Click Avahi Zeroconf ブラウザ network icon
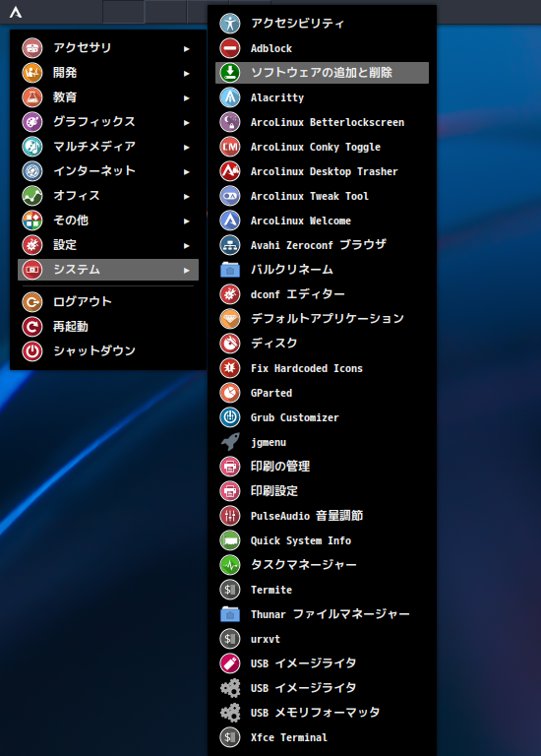Image resolution: width=541 pixels, height=756 pixels. [230, 245]
